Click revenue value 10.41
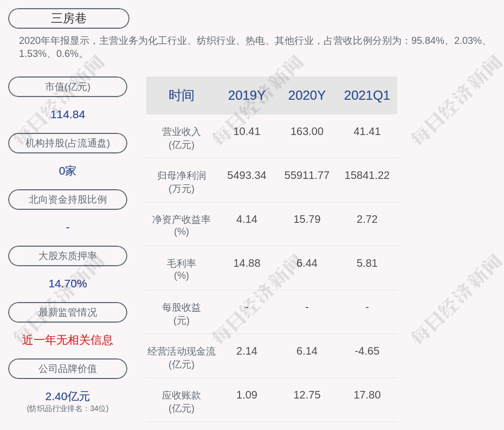 coord(247,132)
